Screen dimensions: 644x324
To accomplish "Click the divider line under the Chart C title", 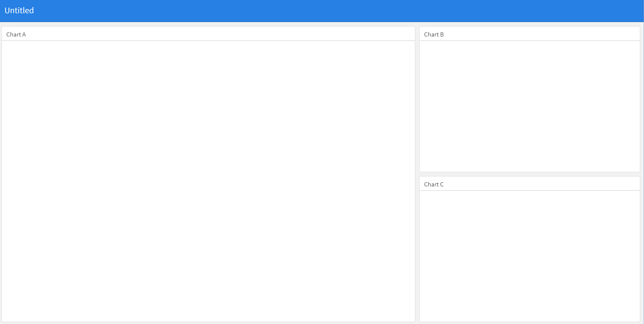I will 530,190.
